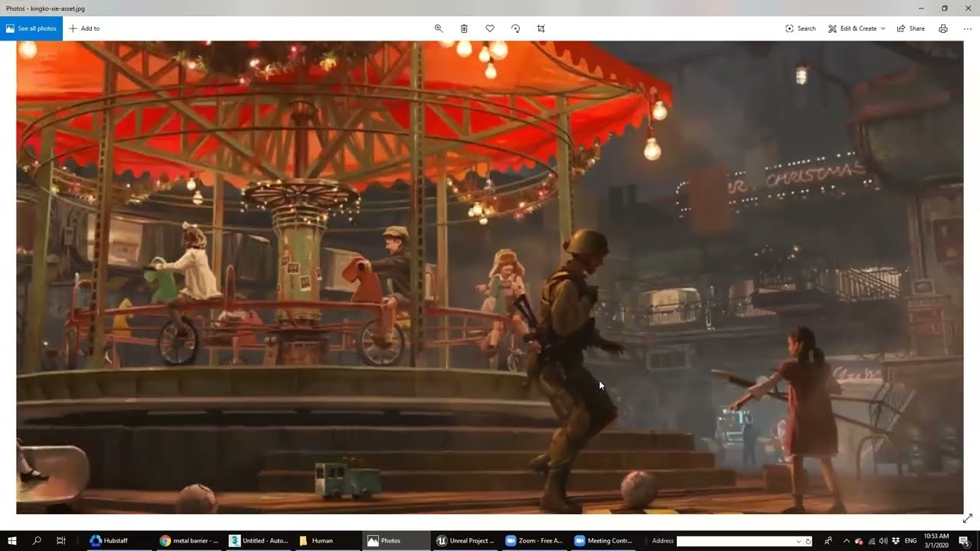Open the crop tool icon
This screenshot has width=980, height=551.
pos(541,28)
